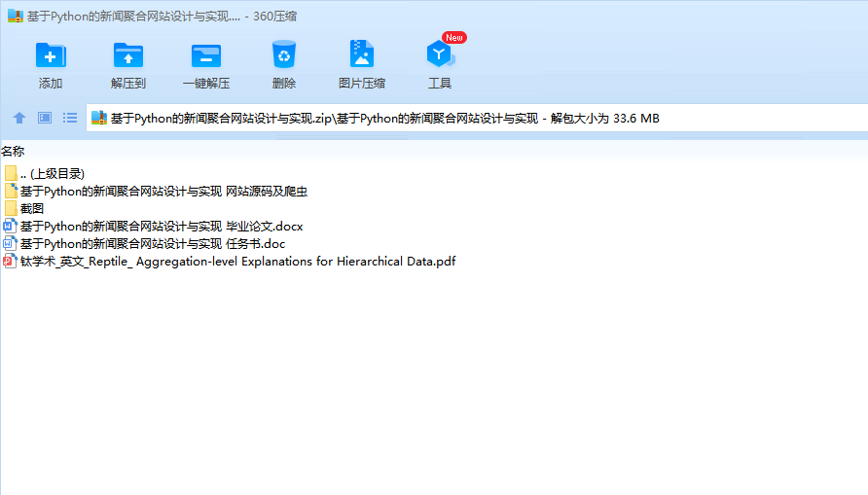Click the 解压到 (Extract to) icon
Screen dimensions: 868x495
[127, 55]
